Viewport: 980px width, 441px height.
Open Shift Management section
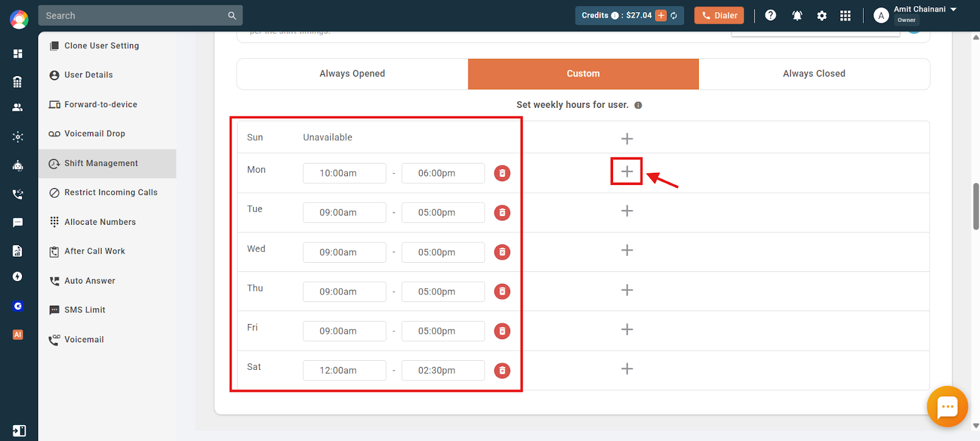(x=107, y=164)
